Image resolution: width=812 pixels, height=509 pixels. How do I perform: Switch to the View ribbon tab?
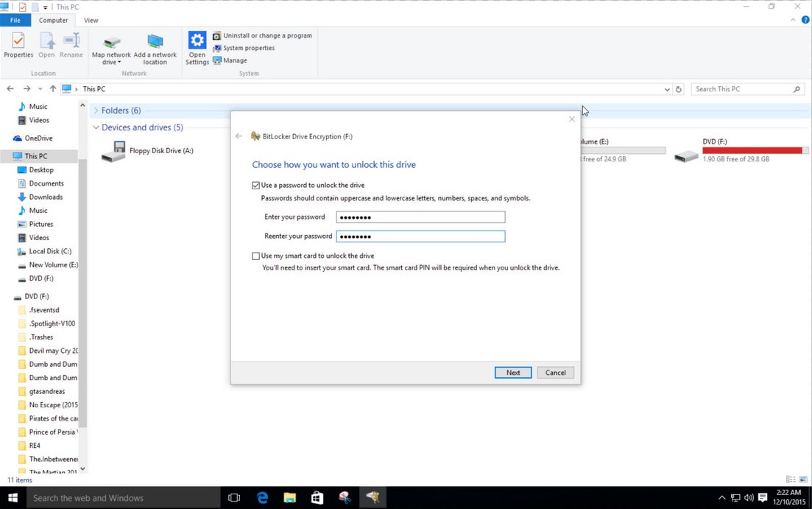91,20
